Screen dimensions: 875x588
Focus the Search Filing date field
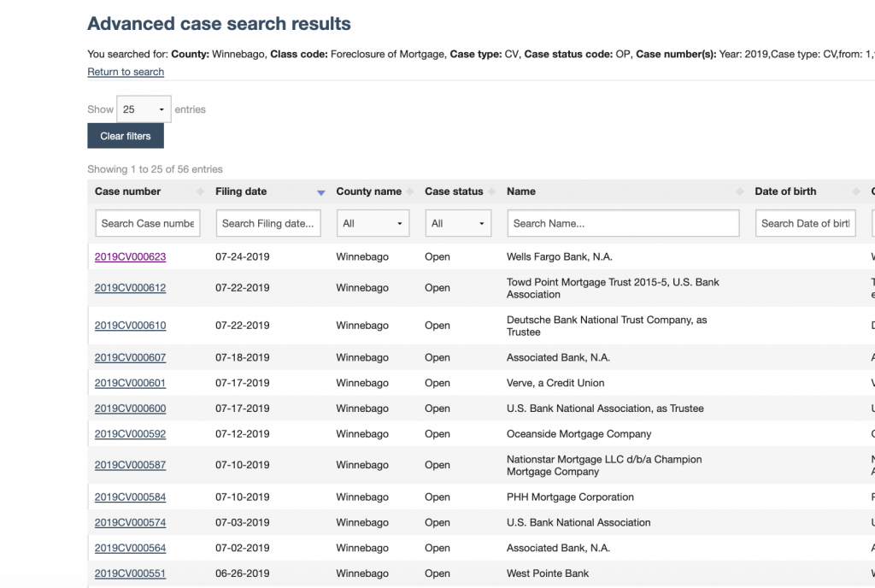point(268,223)
